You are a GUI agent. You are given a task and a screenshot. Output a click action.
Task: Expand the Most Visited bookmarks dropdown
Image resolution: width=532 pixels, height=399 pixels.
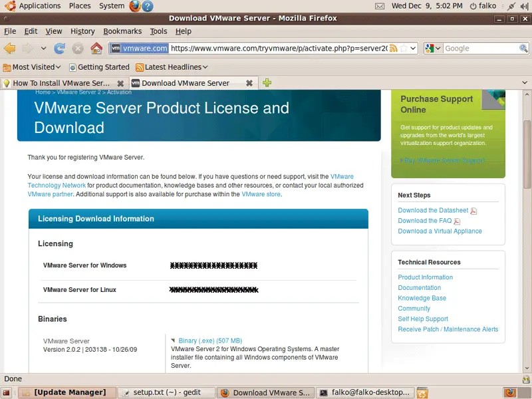(x=58, y=67)
